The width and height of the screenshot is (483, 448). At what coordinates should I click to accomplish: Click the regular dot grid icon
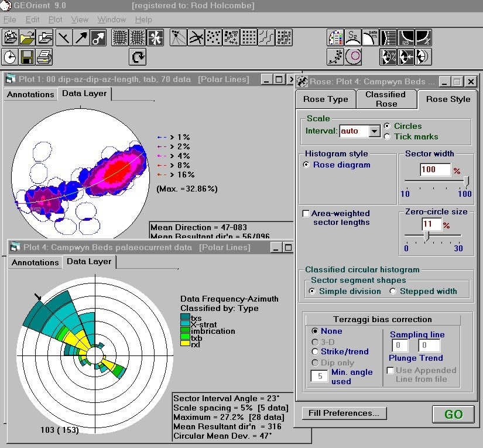pyautogui.click(x=249, y=37)
